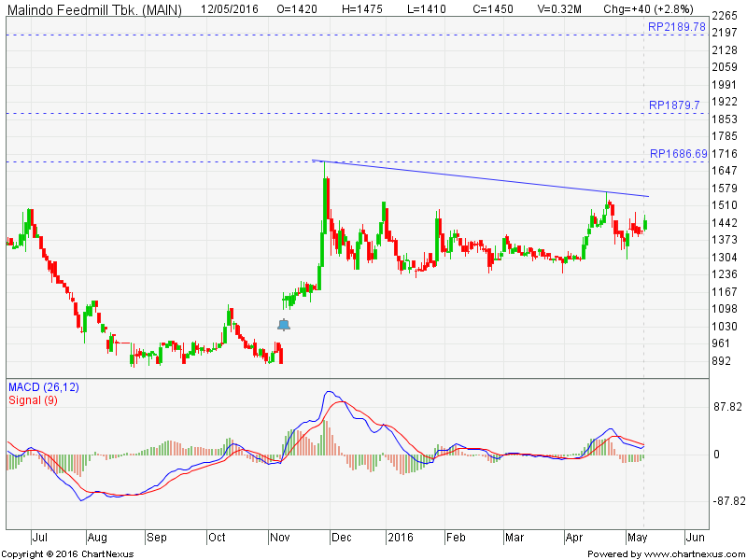Click the 87.82 MACD axis value
The width and height of the screenshot is (747, 560).
click(x=727, y=406)
